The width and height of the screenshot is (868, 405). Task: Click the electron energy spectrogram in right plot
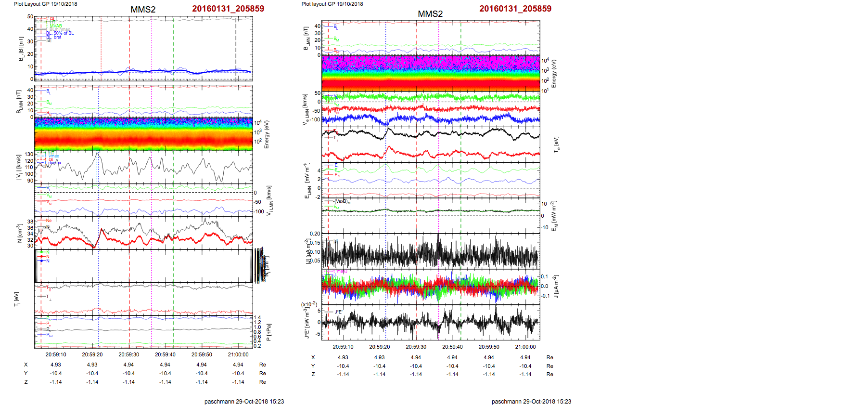431,73
